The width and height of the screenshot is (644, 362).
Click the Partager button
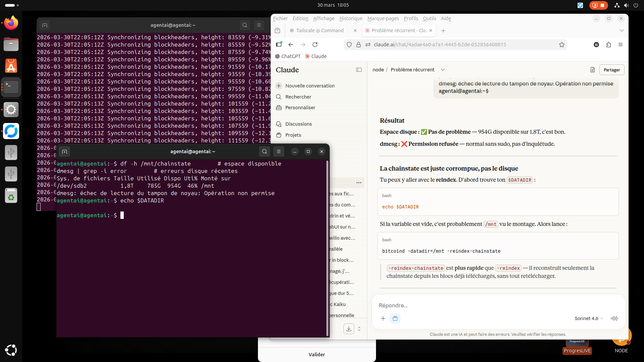(611, 70)
